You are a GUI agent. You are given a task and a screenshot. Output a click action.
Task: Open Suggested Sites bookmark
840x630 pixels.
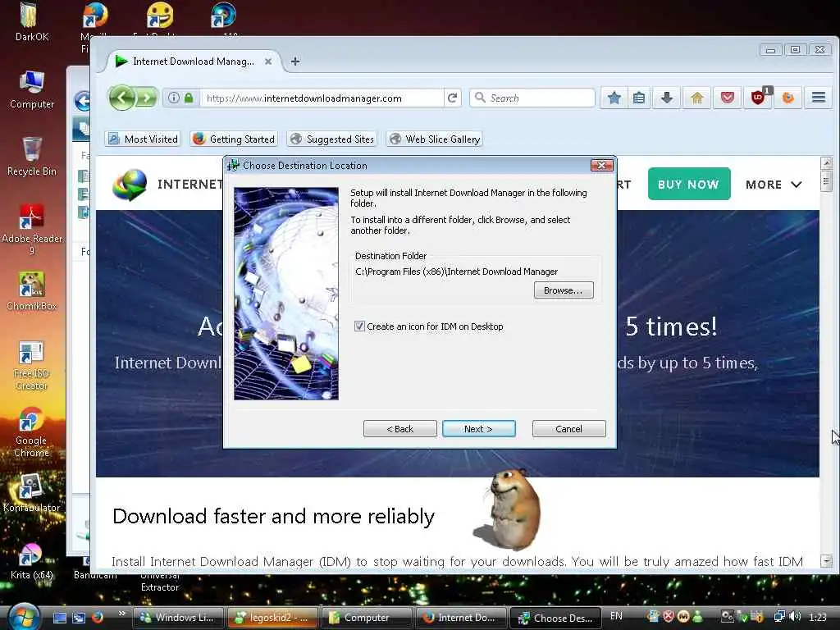[x=331, y=139]
